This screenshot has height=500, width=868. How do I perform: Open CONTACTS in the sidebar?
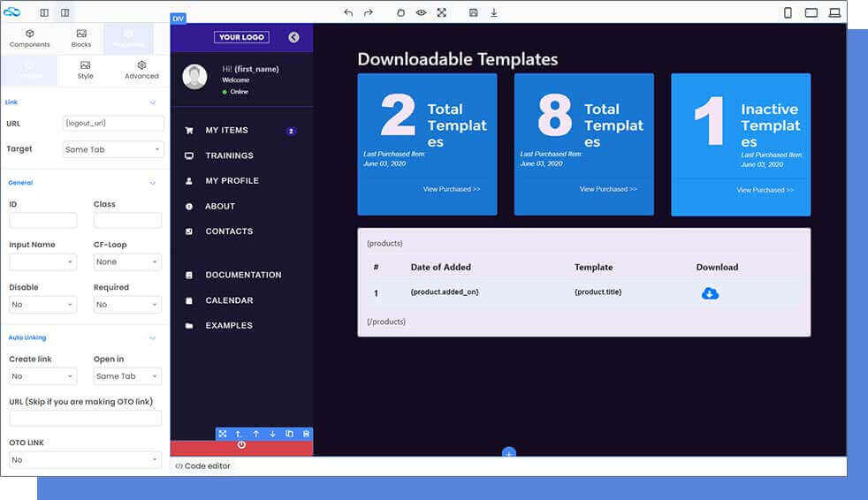[x=229, y=231]
